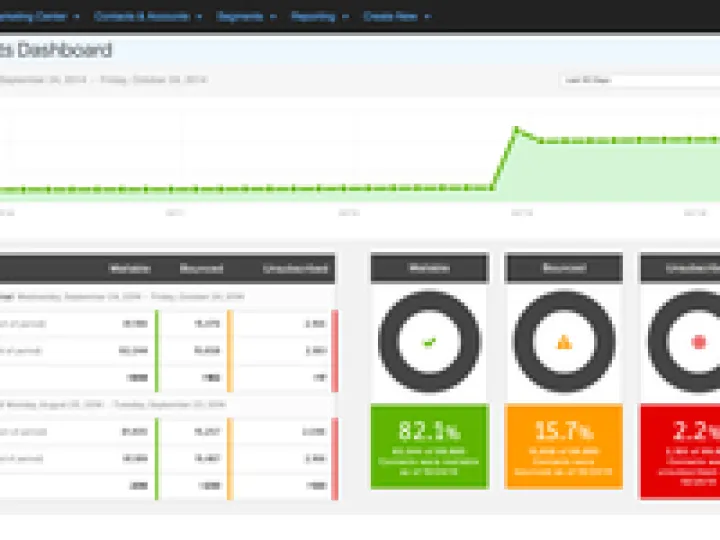Click the Mailable column header in the table
The width and height of the screenshot is (720, 540).
tap(130, 268)
